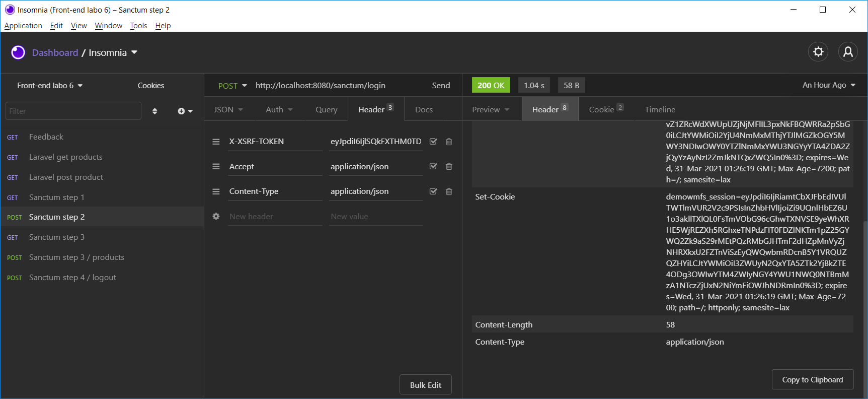Screen dimensions: 868x399
Task: Grab the Accept row drag handle
Action: (x=216, y=166)
